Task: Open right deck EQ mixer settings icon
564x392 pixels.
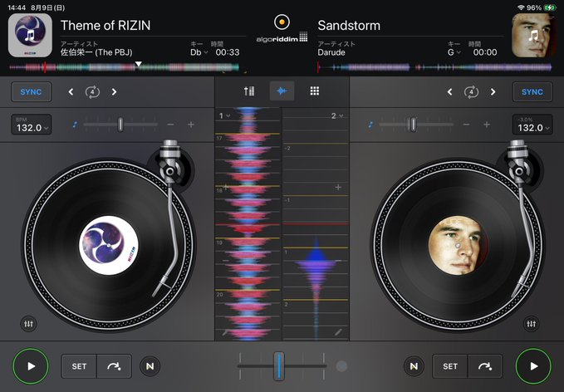Action: pyautogui.click(x=532, y=324)
